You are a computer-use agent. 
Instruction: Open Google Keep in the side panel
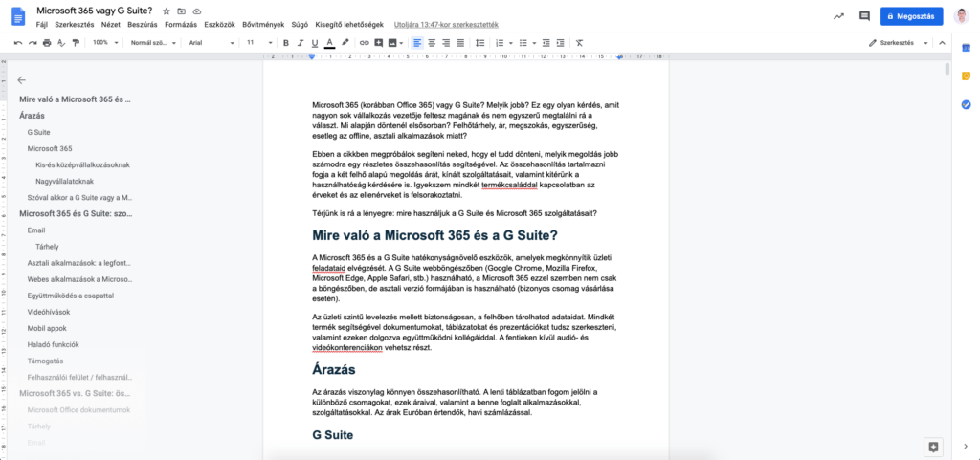[x=966, y=77]
